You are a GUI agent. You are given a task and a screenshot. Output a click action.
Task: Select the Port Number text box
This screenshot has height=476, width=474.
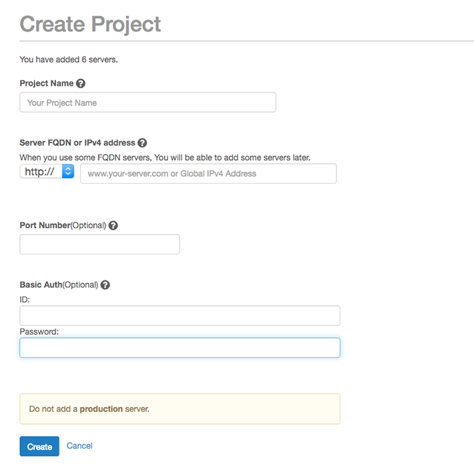(x=99, y=244)
